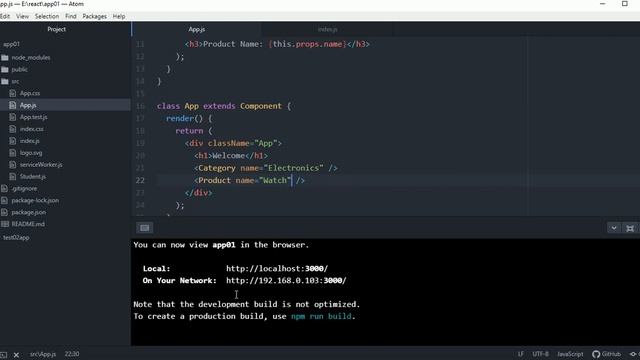Image resolution: width=640 pixels, height=360 pixels.
Task: Open GitHub panel from status bar
Action: click(607, 354)
